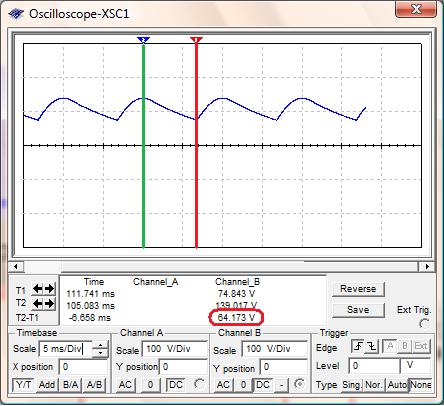444x406 pixels.
Task: Set Channel A coupling to 0
Action: pyautogui.click(x=151, y=385)
